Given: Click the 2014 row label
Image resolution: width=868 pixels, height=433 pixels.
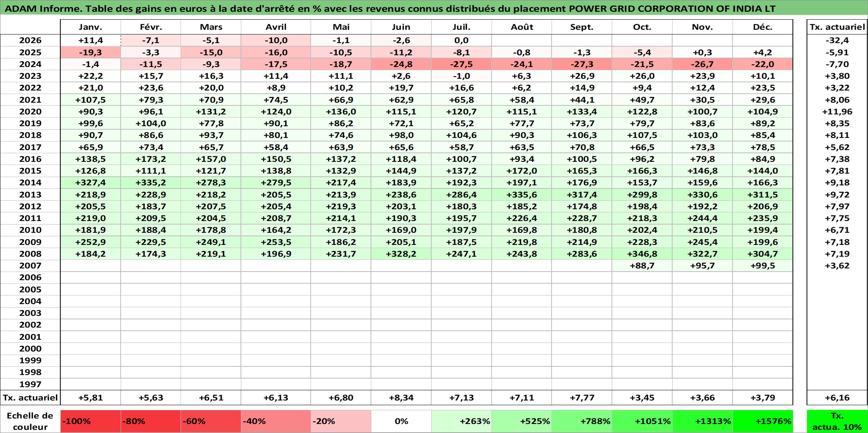Looking at the screenshot, I should (30, 183).
